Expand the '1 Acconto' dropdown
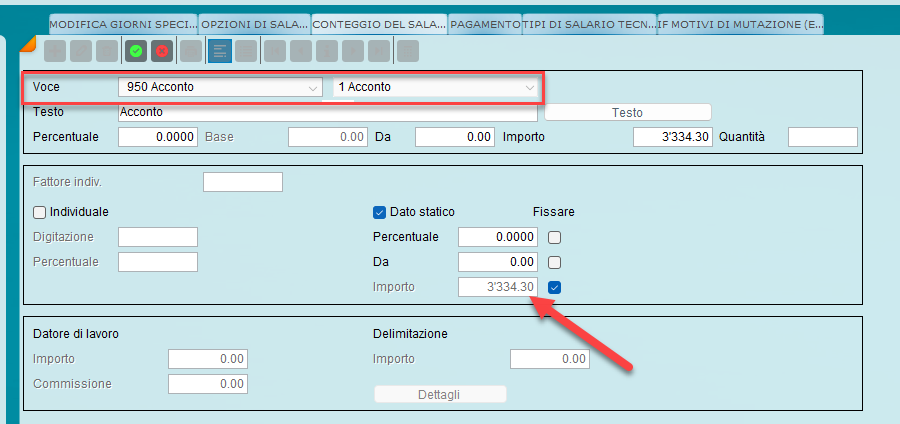 point(436,87)
